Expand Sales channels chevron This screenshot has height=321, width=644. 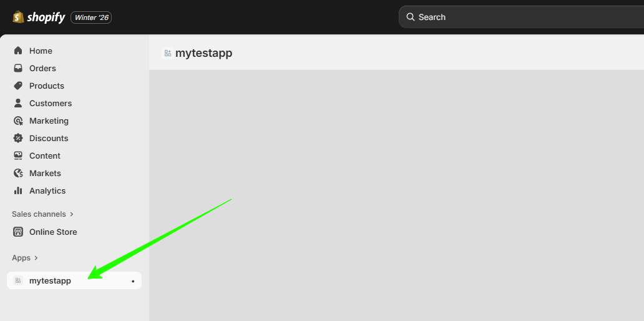pyautogui.click(x=72, y=214)
